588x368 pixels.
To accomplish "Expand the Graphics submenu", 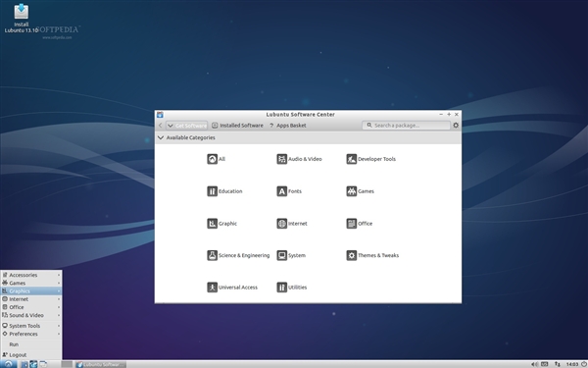I will pos(31,291).
